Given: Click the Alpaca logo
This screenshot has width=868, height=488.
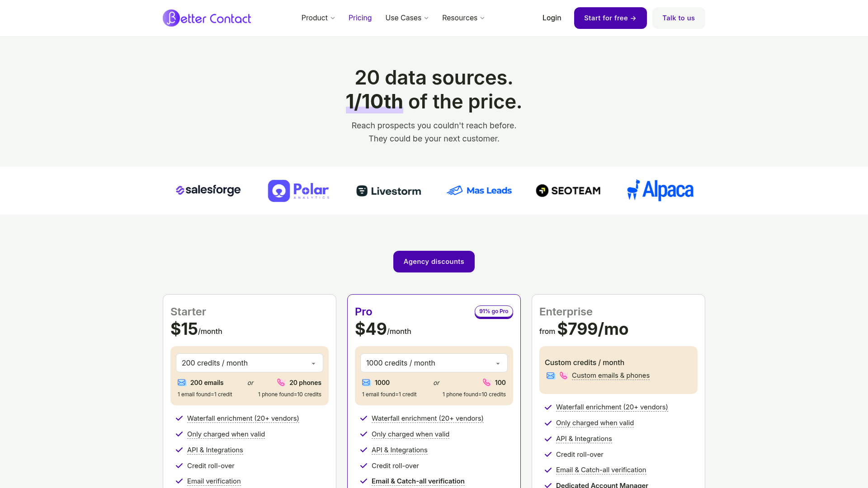Looking at the screenshot, I should 660,190.
